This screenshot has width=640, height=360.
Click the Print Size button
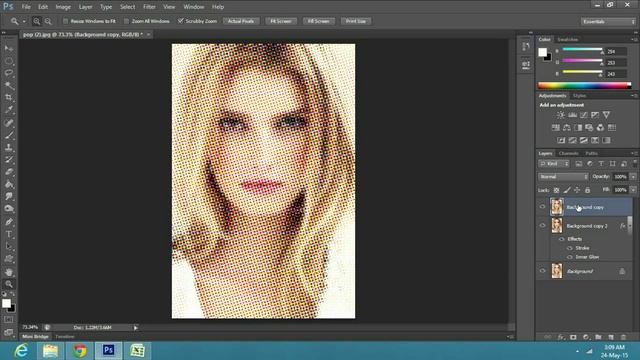point(356,21)
